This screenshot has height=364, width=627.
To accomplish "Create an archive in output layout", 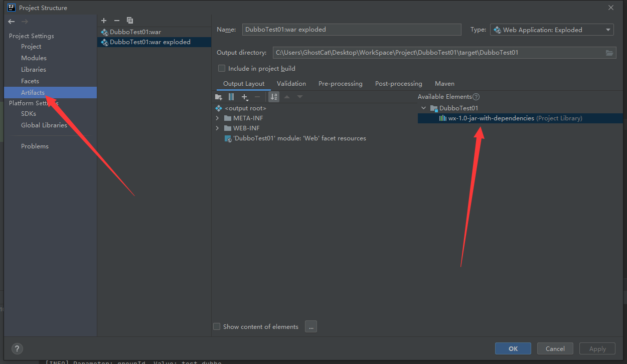I will point(231,97).
